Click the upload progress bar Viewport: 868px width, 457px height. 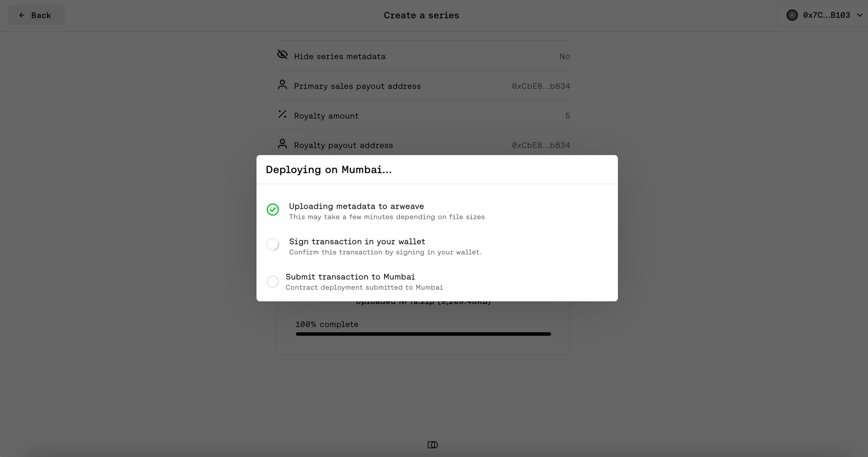[x=423, y=334]
